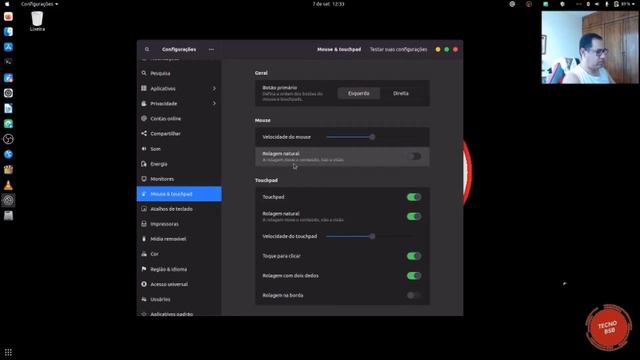The width and height of the screenshot is (640, 360).
Task: Open the OBS icon in dock
Action: click(x=8, y=139)
